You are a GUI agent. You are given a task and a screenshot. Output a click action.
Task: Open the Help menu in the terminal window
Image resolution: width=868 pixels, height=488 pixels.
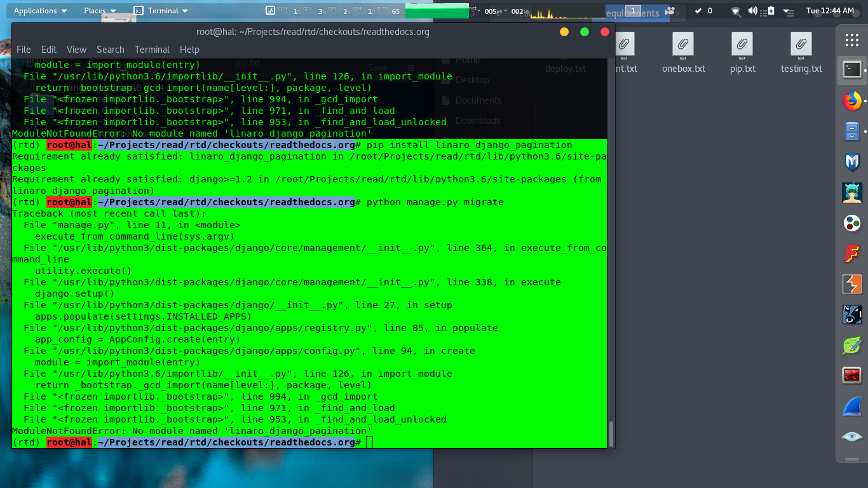189,49
